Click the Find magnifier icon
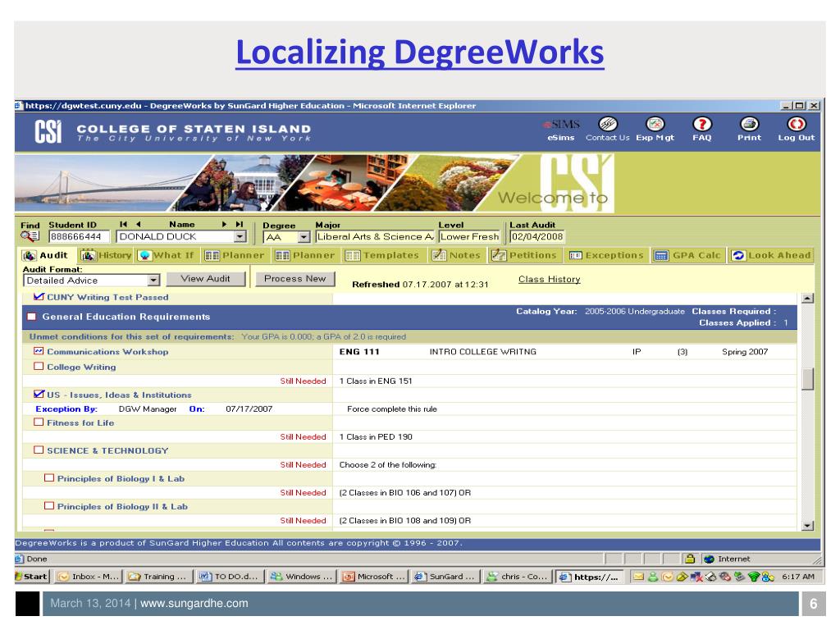This screenshot has height=630, width=840. 30,236
